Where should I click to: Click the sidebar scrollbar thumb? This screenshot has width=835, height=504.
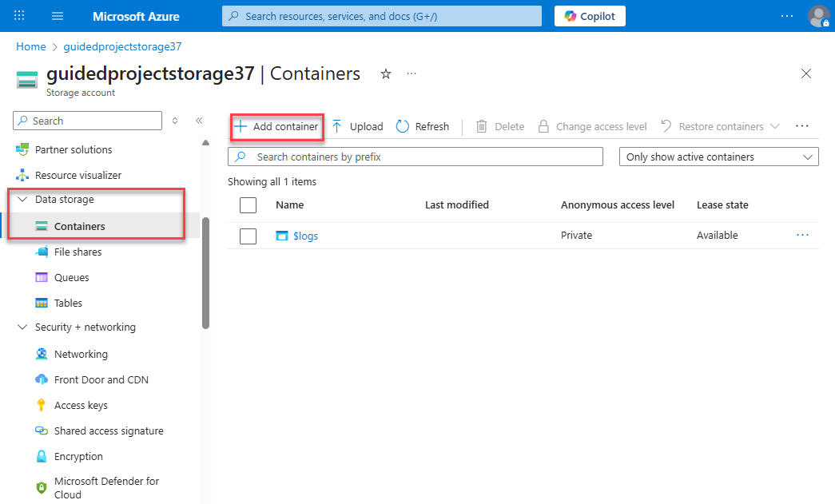pyautogui.click(x=206, y=273)
